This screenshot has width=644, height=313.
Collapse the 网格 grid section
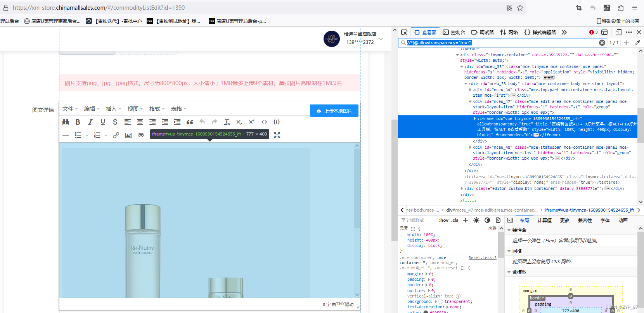tap(509, 251)
